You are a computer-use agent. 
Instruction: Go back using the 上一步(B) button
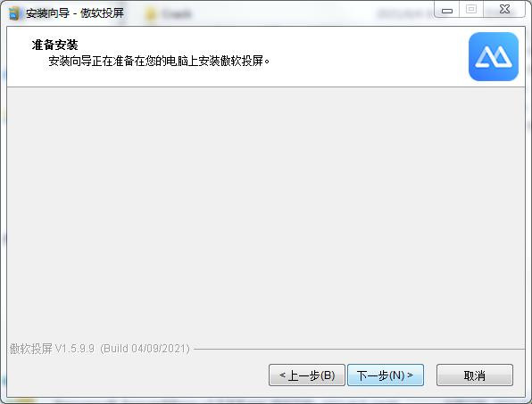click(307, 375)
